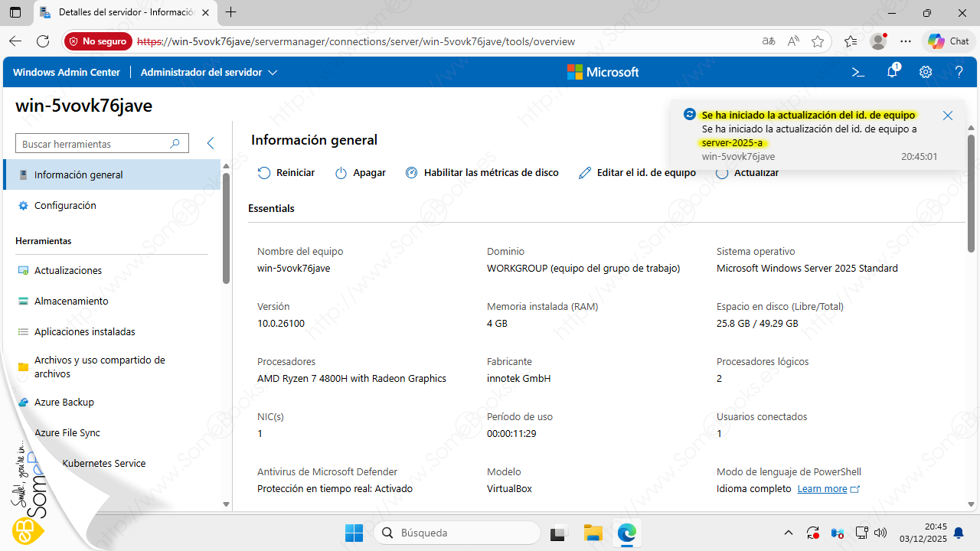Viewport: 980px width, 551px height.
Task: Click Apagar to shut down server
Action: coord(361,173)
